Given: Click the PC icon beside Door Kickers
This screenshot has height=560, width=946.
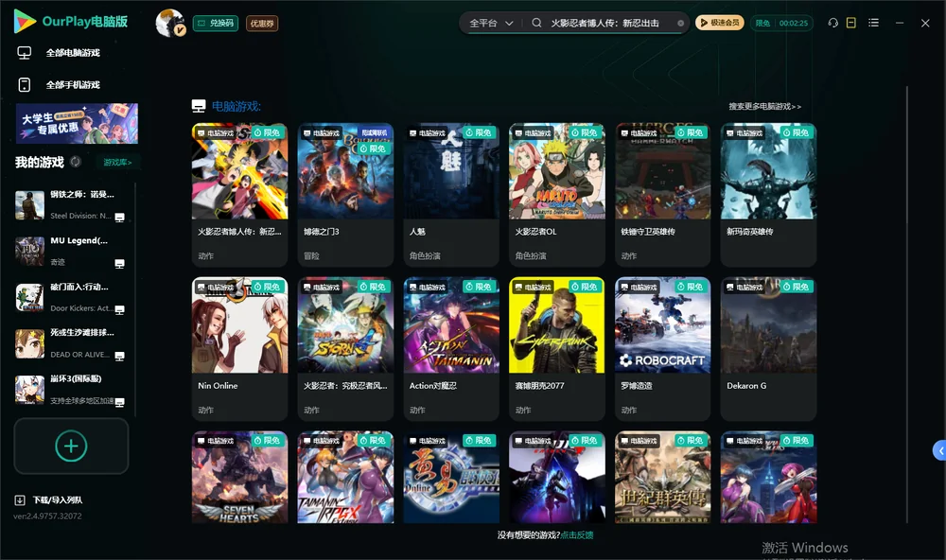Looking at the screenshot, I should [119, 309].
